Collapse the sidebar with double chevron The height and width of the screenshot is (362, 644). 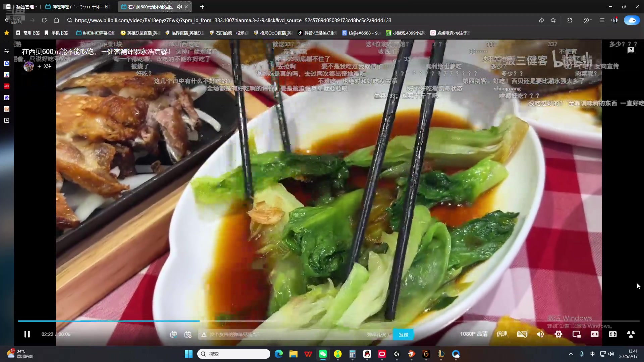coord(6,20)
